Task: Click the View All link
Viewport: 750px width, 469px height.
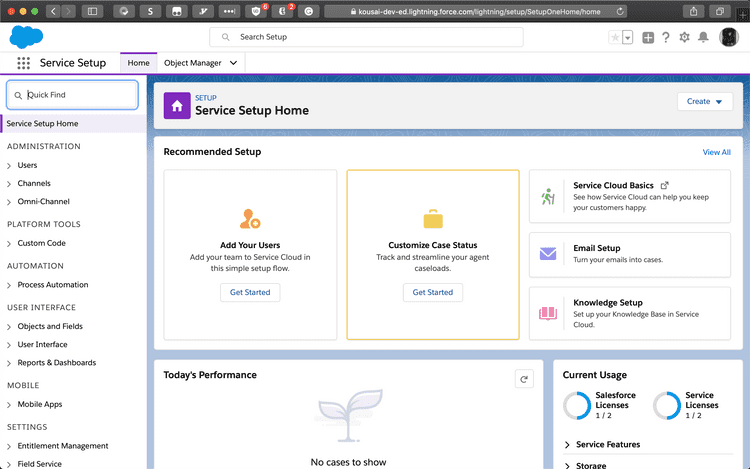Action: click(x=716, y=152)
